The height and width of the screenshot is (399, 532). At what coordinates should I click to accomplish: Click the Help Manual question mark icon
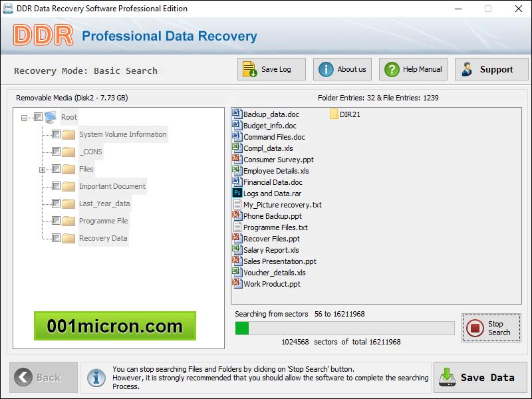392,69
